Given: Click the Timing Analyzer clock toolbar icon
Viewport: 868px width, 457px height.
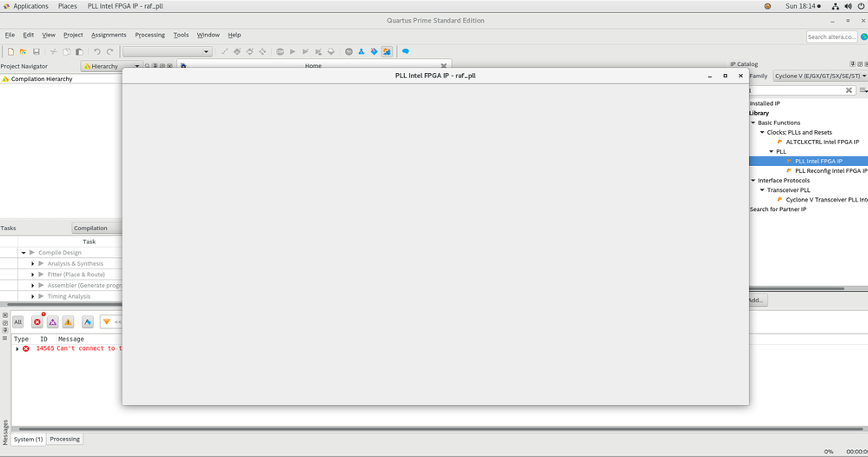Looking at the screenshot, I should [348, 51].
